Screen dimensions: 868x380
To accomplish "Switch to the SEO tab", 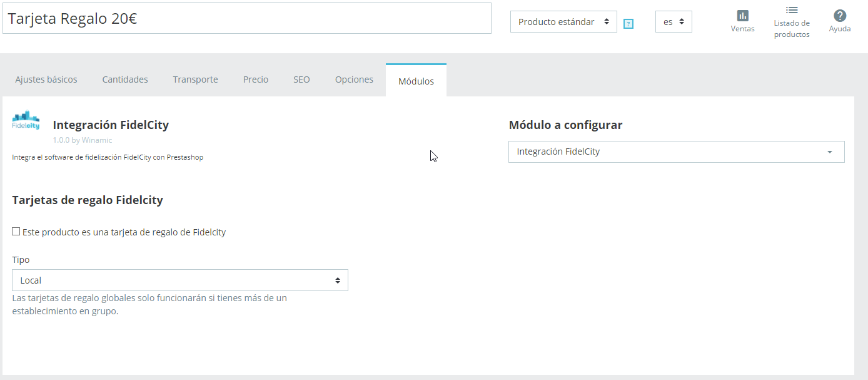I will point(301,80).
